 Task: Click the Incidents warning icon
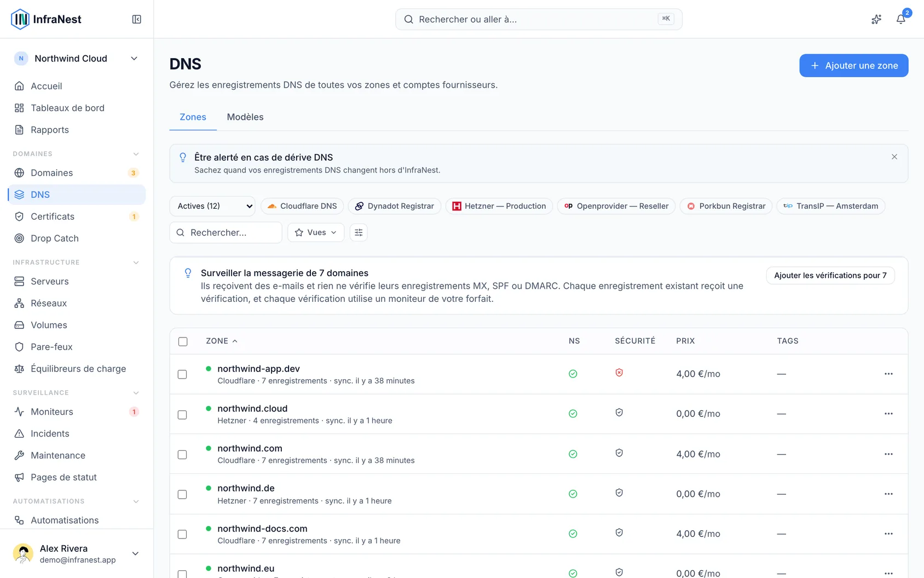coord(19,433)
